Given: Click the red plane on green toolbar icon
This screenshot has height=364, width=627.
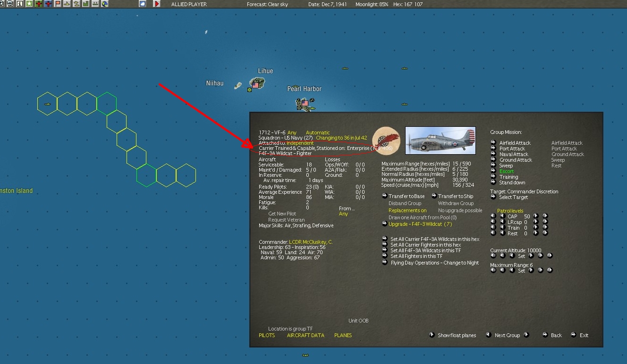Looking at the screenshot, I should (39, 4).
